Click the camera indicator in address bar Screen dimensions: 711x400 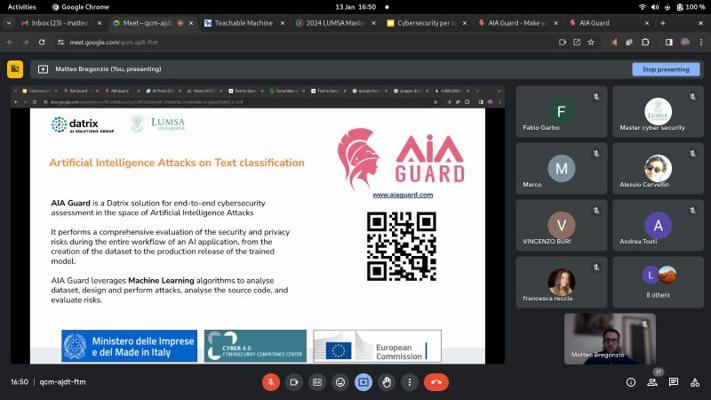tap(562, 42)
